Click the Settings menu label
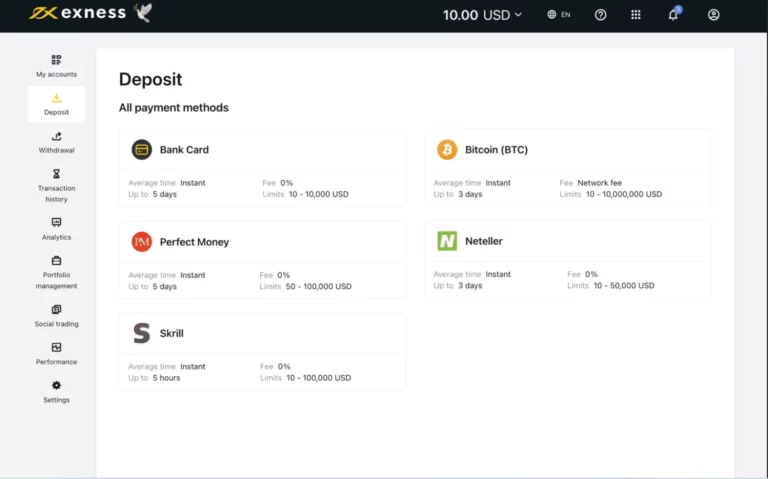Screen dimensions: 768x479 [x=56, y=400]
